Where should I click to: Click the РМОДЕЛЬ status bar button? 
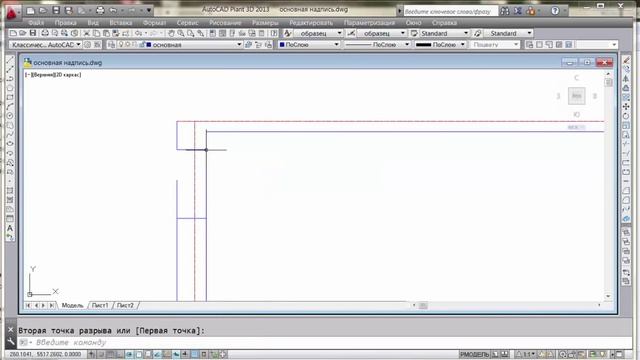[x=474, y=354]
